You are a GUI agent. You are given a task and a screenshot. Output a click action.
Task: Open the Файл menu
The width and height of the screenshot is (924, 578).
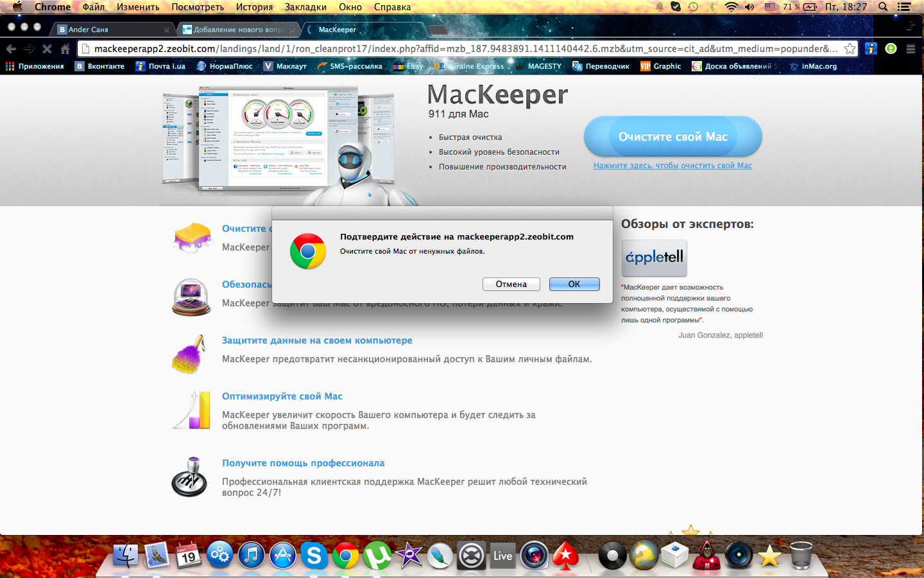coord(94,7)
